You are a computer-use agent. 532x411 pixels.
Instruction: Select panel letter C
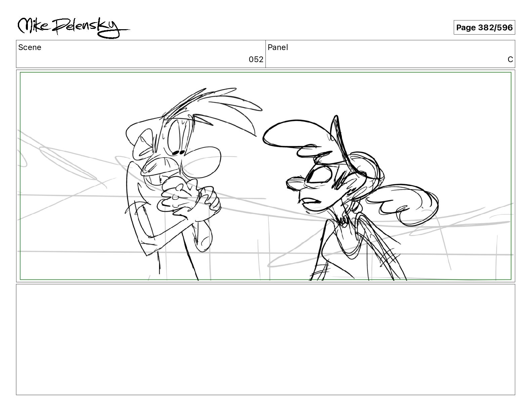coord(510,59)
